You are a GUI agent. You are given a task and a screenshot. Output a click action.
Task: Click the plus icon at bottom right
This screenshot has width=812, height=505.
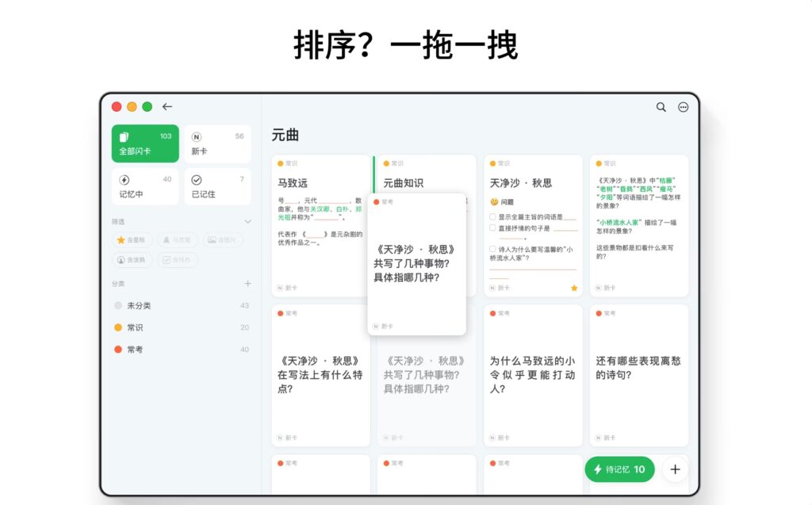pyautogui.click(x=675, y=469)
